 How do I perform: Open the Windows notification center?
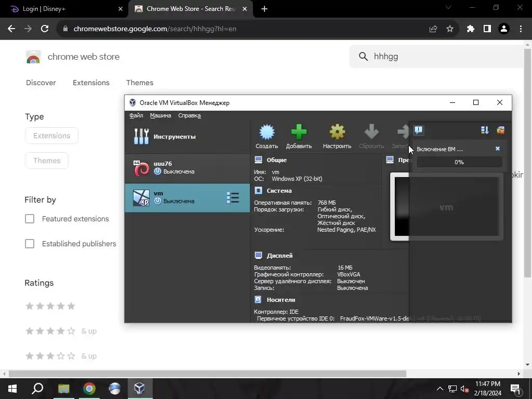515,389
